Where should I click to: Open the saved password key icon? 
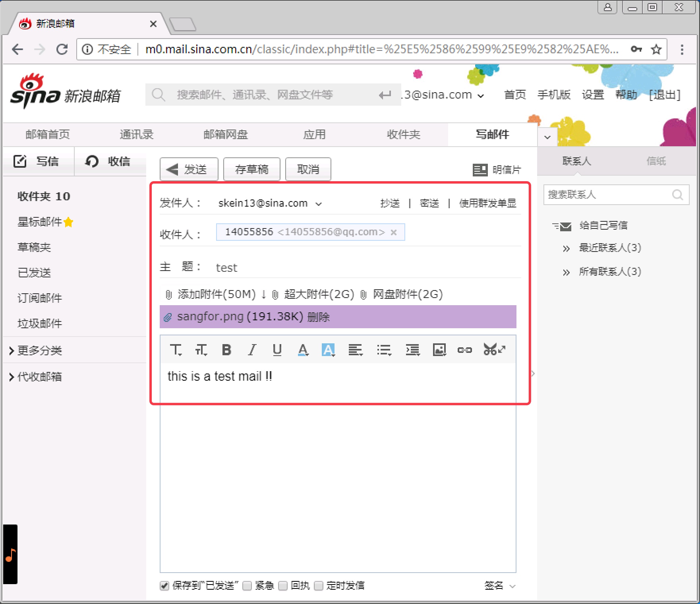pyautogui.click(x=636, y=49)
